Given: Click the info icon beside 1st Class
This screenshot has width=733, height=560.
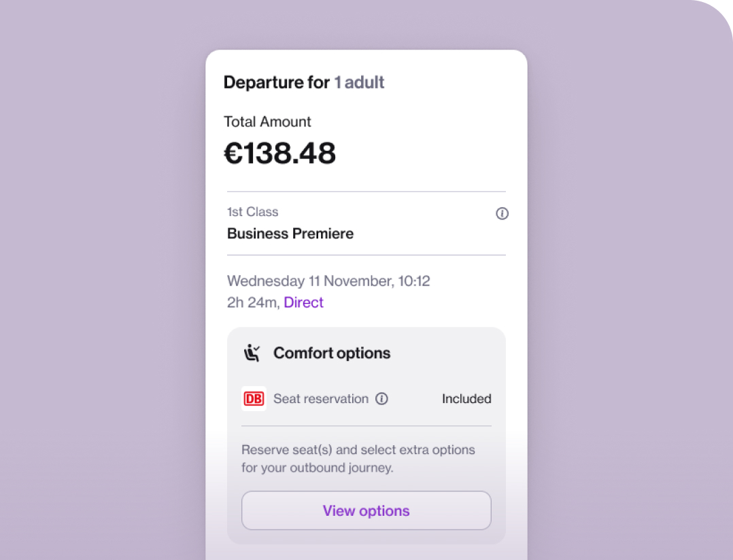Looking at the screenshot, I should 502,214.
